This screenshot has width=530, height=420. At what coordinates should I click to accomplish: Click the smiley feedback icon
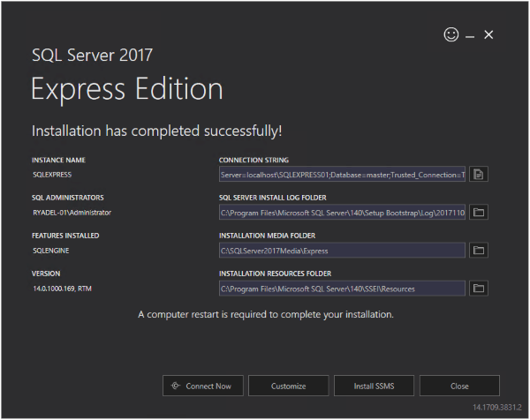pyautogui.click(x=450, y=34)
